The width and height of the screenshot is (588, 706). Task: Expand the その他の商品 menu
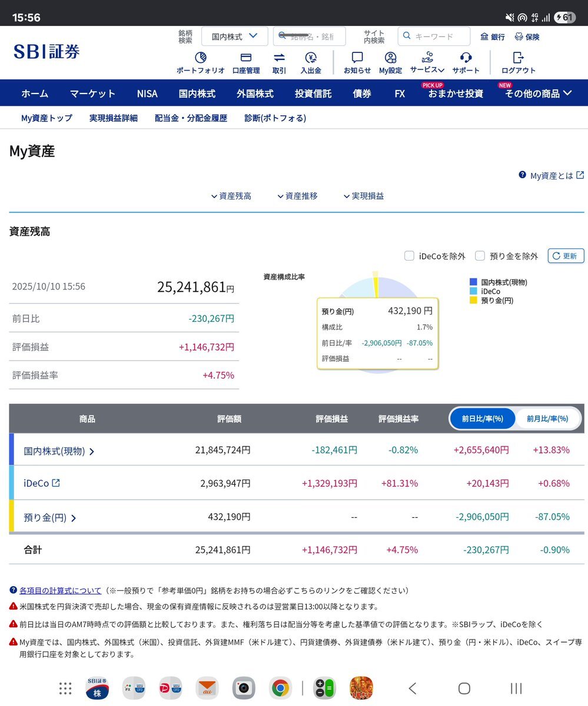tap(538, 93)
